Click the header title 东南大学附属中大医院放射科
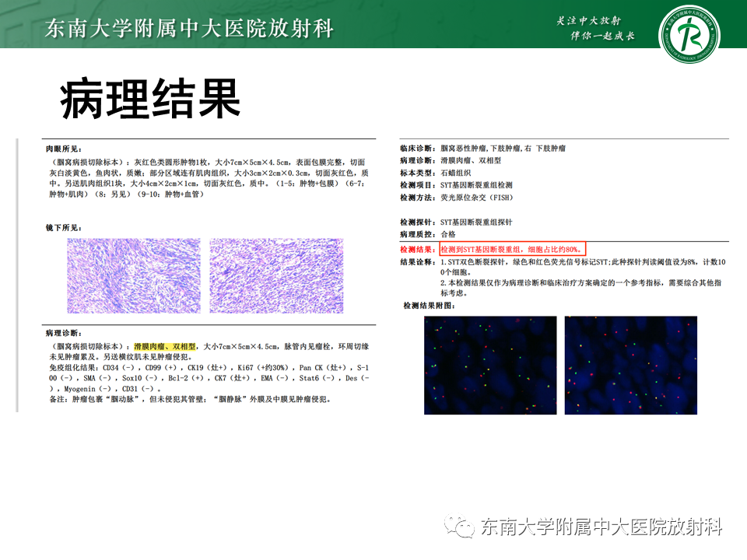Image resolution: width=747 pixels, height=560 pixels. [190, 28]
